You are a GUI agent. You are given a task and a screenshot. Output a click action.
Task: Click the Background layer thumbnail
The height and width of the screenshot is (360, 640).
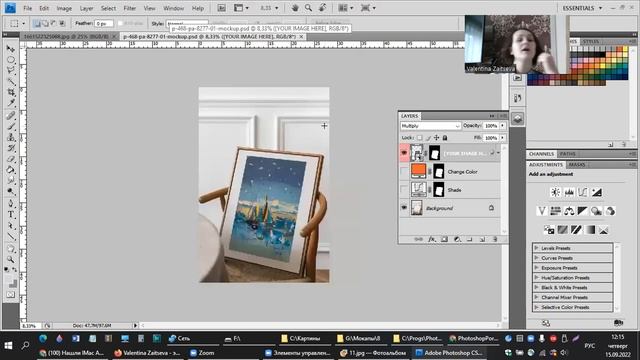point(417,208)
